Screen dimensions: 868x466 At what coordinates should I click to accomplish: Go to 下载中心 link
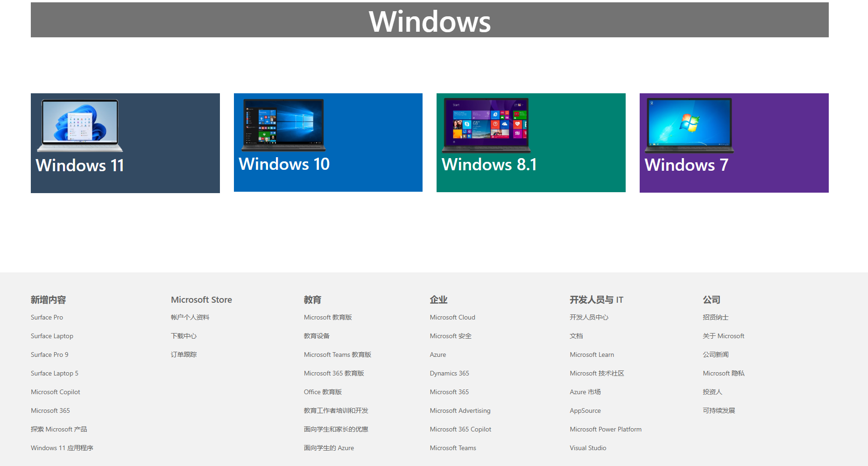(x=183, y=336)
